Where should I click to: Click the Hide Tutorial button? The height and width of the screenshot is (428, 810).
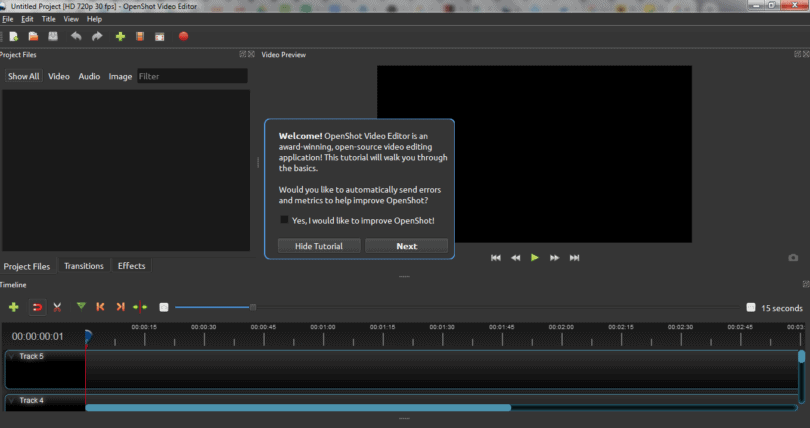tap(319, 246)
